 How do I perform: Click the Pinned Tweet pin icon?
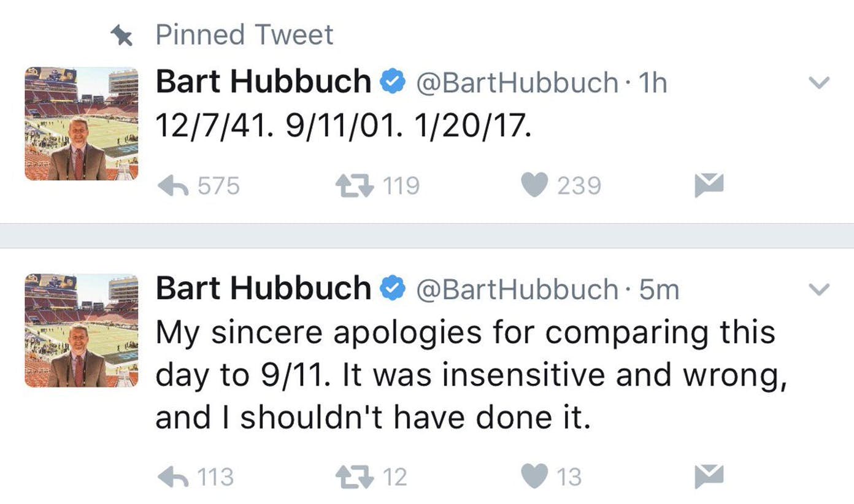(122, 36)
